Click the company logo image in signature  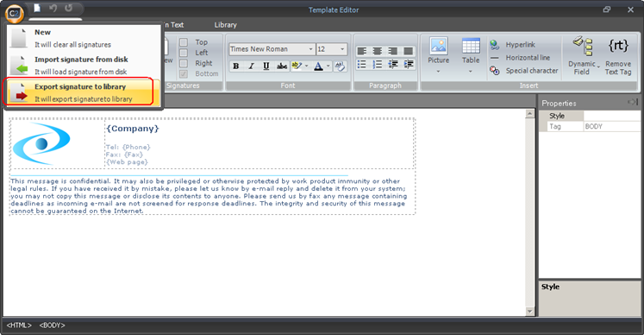[41, 143]
